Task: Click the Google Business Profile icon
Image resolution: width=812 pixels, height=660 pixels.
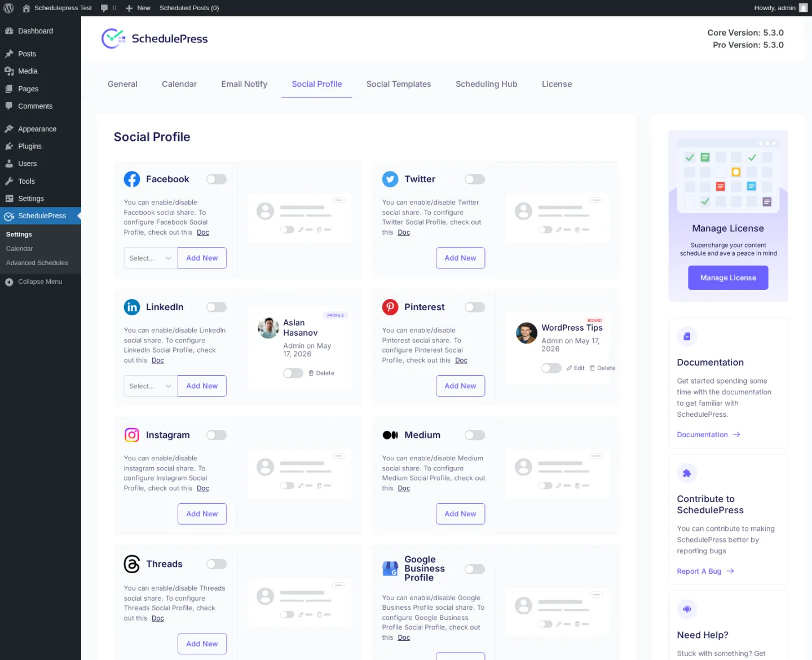Action: 390,569
